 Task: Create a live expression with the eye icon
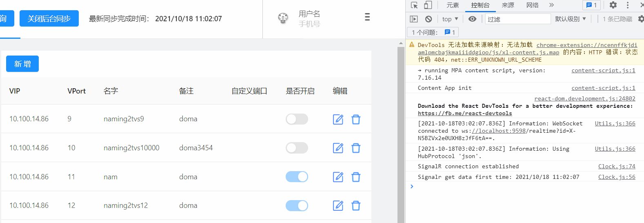coord(472,19)
